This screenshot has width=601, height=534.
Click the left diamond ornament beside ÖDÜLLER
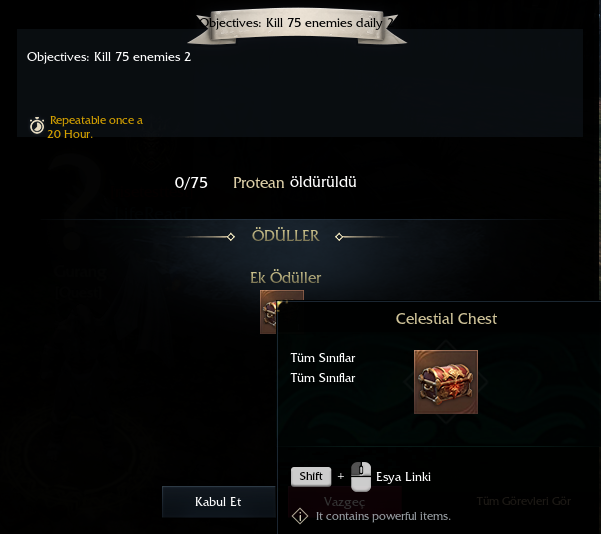[x=231, y=237]
